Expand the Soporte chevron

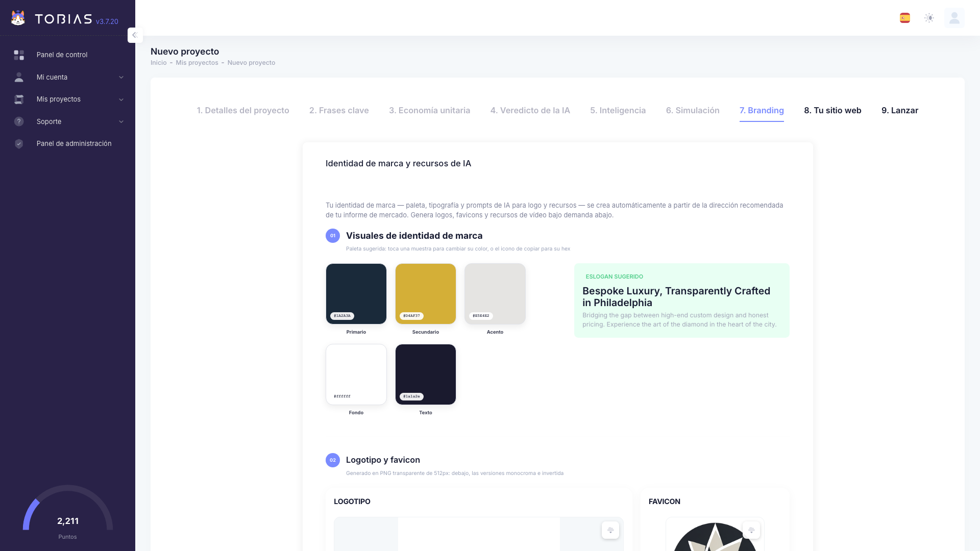click(x=121, y=121)
